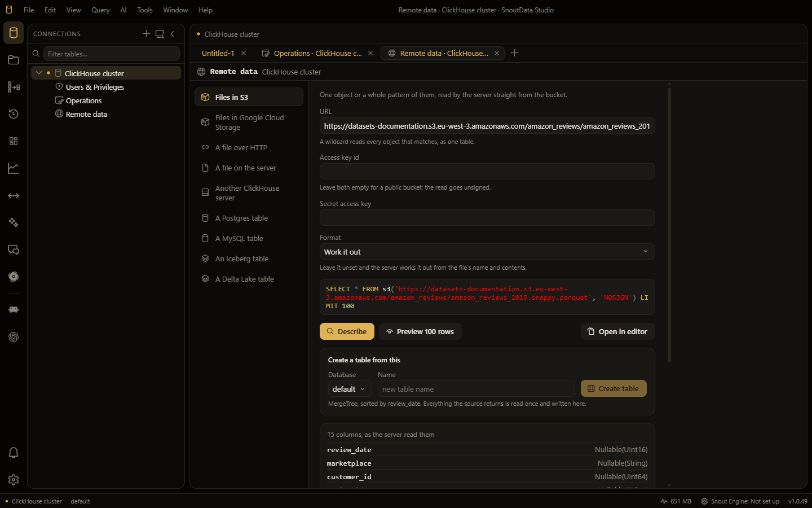This screenshot has height=508, width=812.
Task: Focus the Secret access key field
Action: 487,217
